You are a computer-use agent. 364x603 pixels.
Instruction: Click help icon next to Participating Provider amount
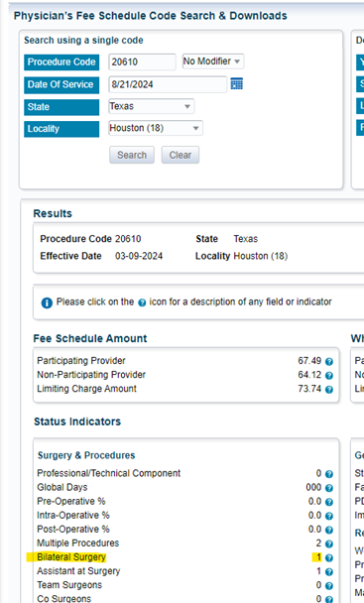[x=329, y=361]
